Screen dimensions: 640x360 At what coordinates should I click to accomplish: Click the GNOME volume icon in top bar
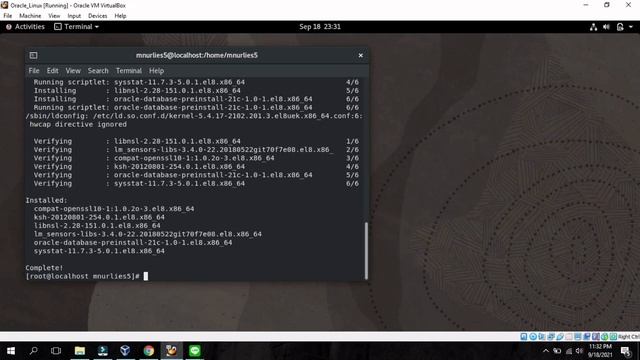(x=606, y=27)
